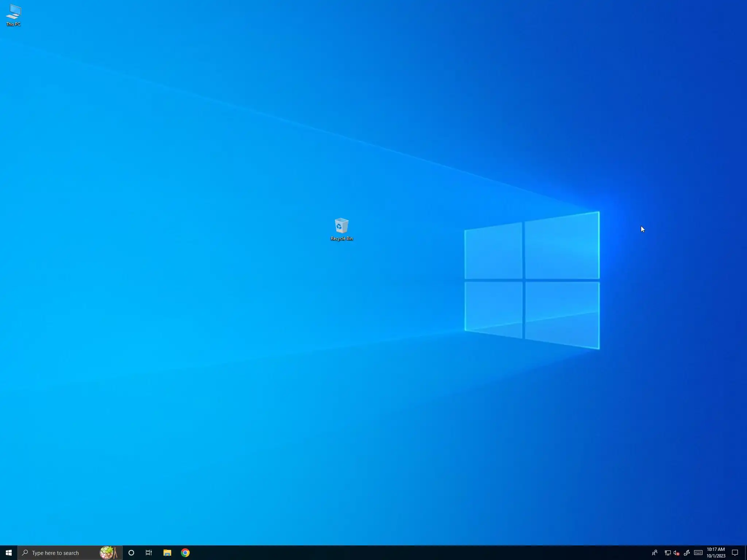Image resolution: width=747 pixels, height=560 pixels.
Task: Open Task View from the taskbar
Action: click(149, 553)
